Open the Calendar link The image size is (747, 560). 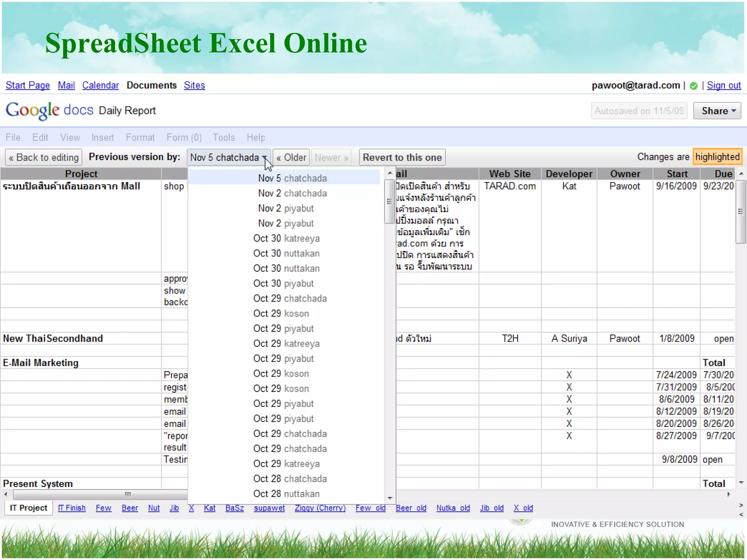coord(100,85)
